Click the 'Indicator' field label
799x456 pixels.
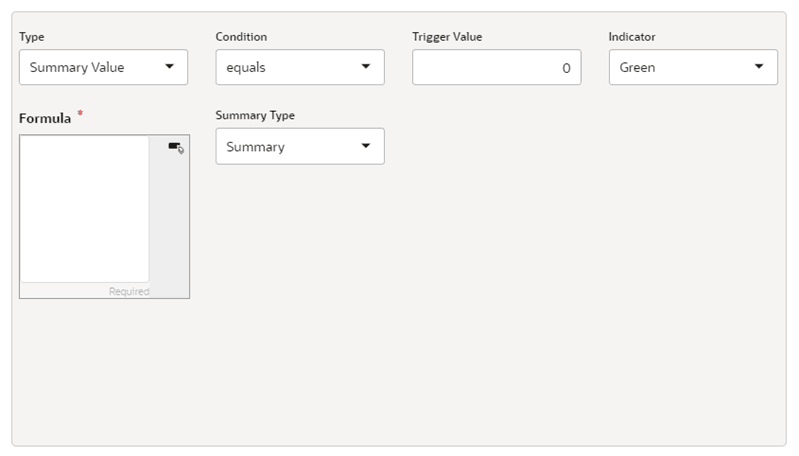pos(632,37)
